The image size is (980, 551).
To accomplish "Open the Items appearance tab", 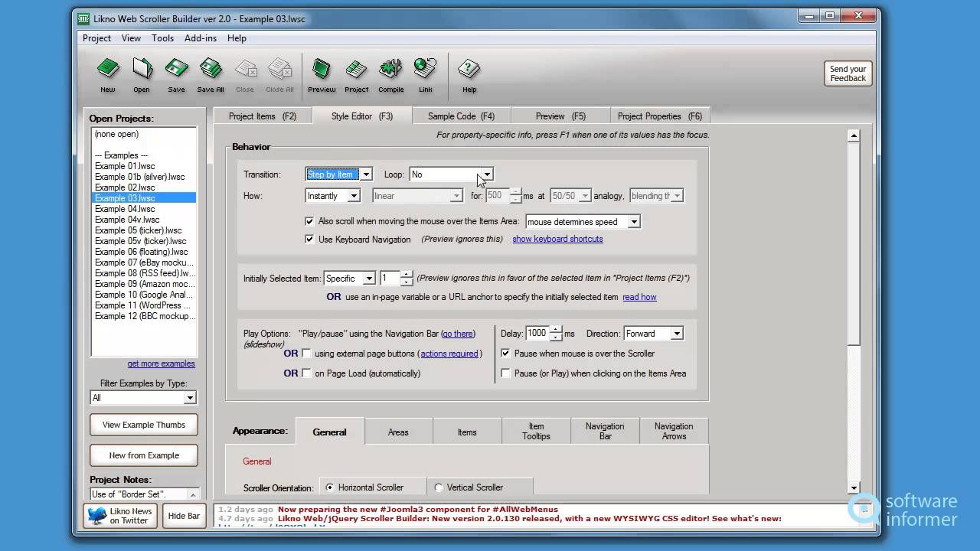I will point(467,432).
